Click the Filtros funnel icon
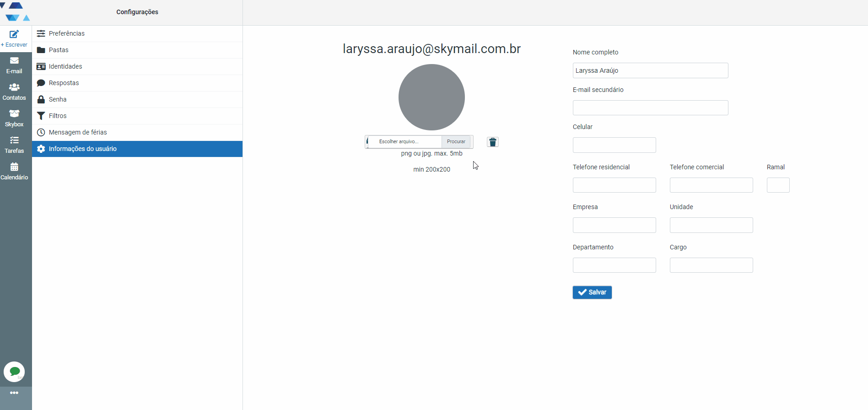Image resolution: width=868 pixels, height=410 pixels. (41, 116)
